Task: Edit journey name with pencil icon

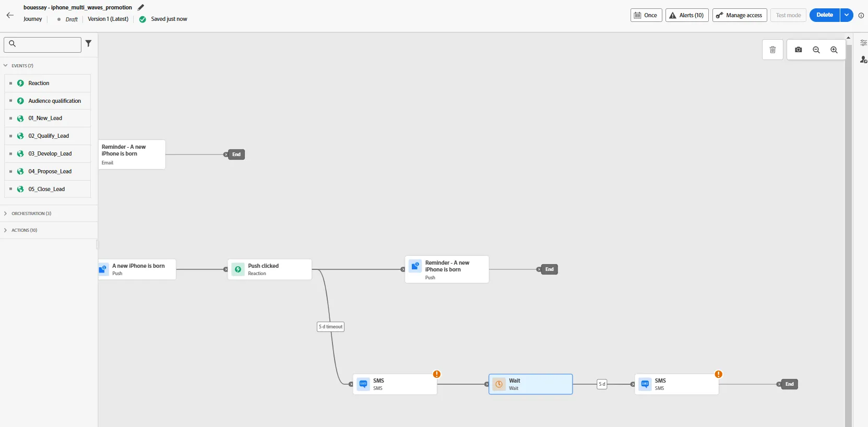Action: [141, 7]
